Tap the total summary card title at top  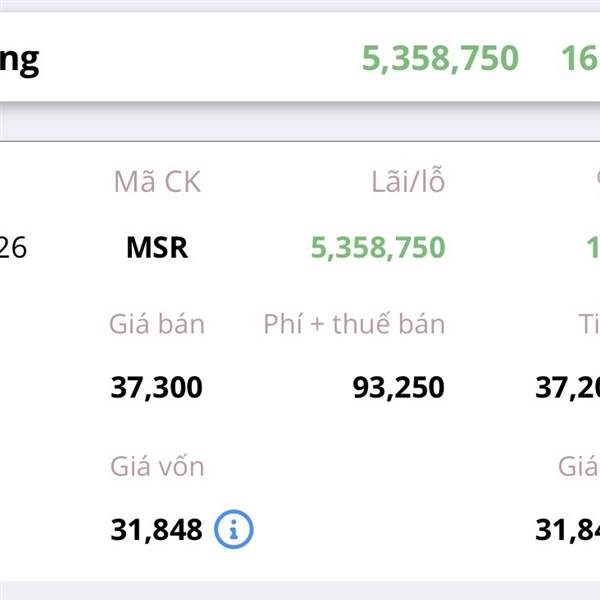[x=20, y=59]
